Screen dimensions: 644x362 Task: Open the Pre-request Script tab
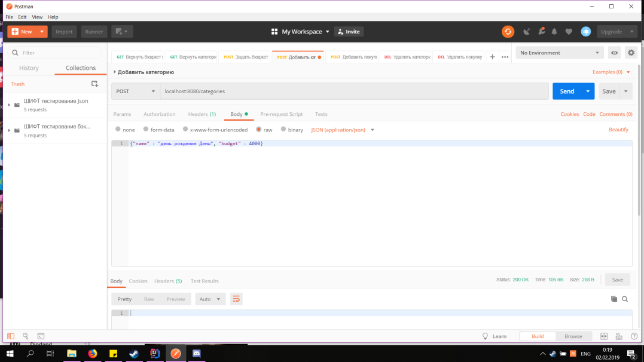(x=282, y=114)
